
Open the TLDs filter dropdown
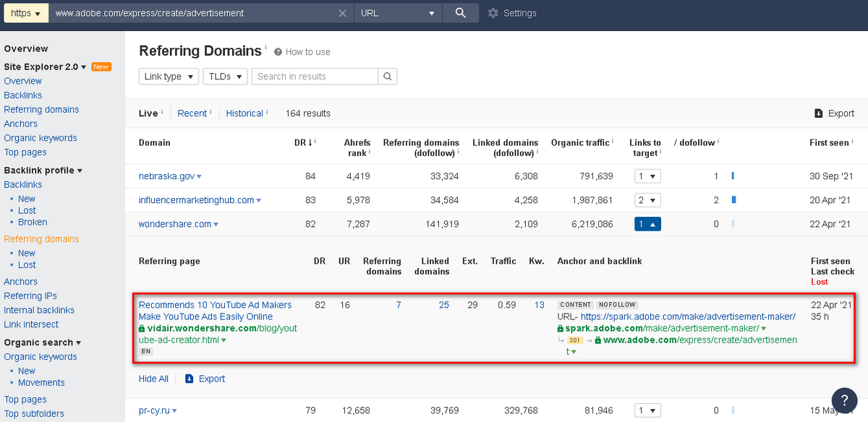(225, 77)
